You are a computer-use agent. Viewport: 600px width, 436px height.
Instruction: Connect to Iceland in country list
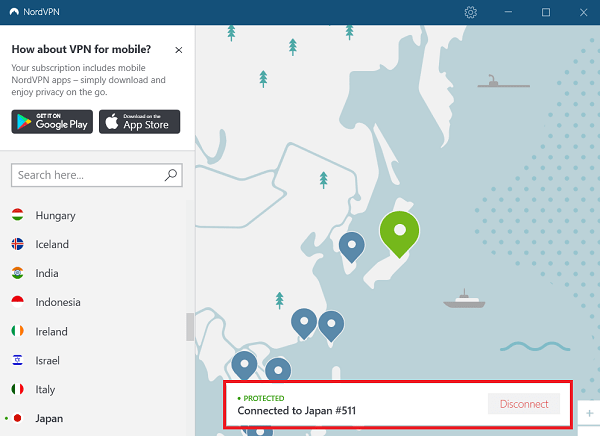click(x=52, y=244)
